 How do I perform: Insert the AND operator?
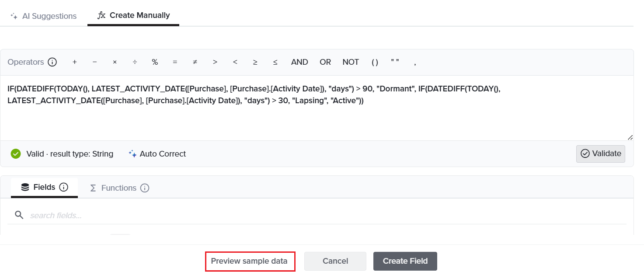(x=299, y=62)
